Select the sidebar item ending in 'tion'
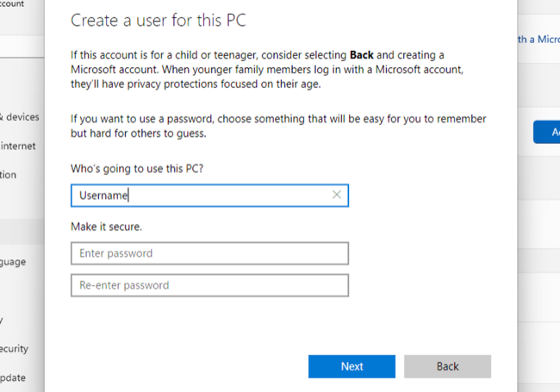Screen dimensions: 560x392 click(x=9, y=175)
